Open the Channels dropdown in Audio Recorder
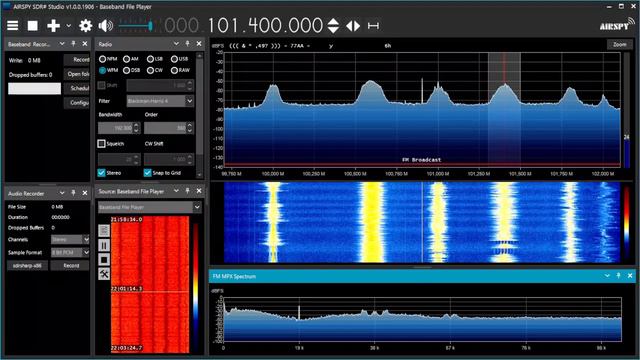The height and width of the screenshot is (360, 640). 70,240
